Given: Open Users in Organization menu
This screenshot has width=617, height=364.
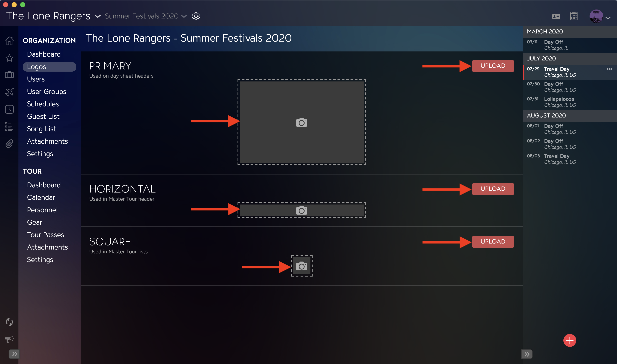Looking at the screenshot, I should pos(36,79).
